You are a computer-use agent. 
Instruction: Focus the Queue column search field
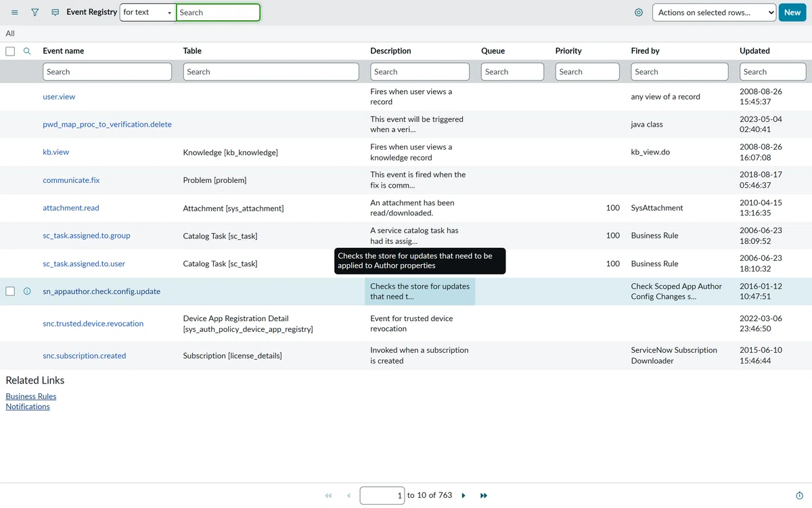[512, 72]
